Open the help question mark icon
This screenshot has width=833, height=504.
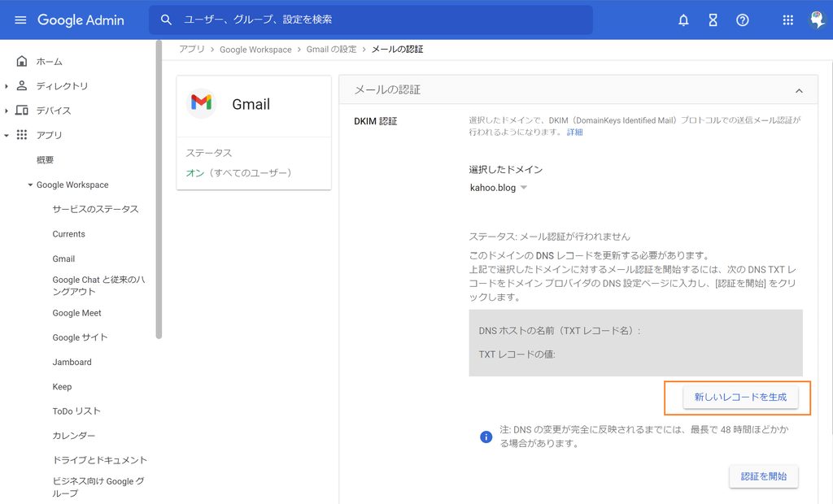(x=742, y=20)
